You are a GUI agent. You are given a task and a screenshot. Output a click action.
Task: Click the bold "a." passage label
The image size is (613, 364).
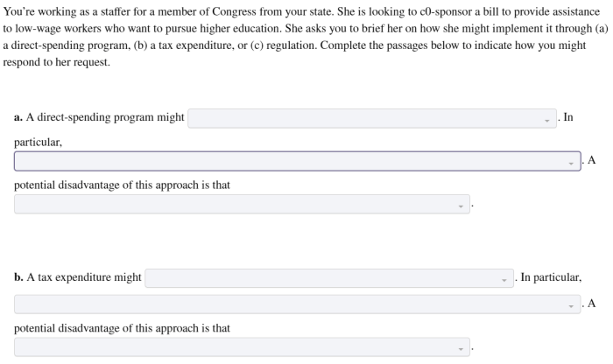point(18,118)
